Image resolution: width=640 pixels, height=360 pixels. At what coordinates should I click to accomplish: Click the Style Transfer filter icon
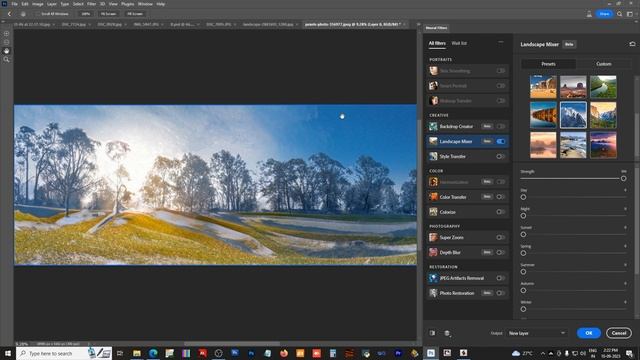point(433,156)
